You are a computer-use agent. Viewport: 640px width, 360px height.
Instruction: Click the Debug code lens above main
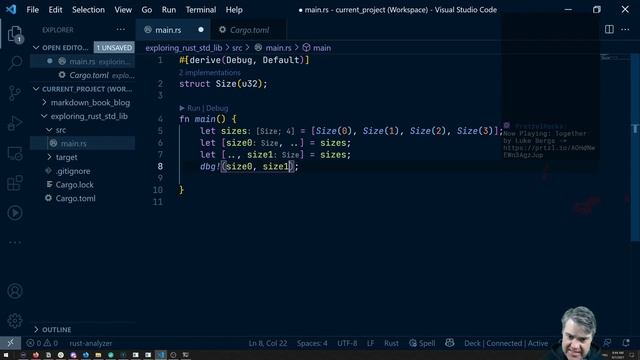tap(217, 108)
